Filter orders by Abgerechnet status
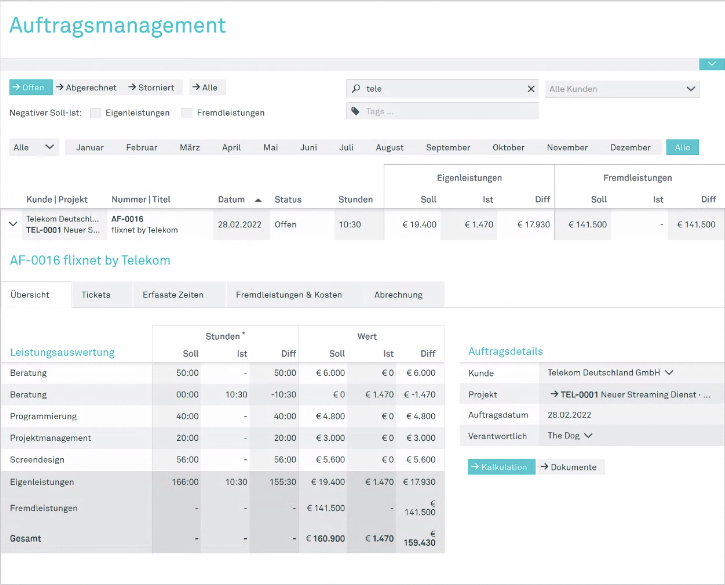This screenshot has width=725, height=585. pos(86,87)
